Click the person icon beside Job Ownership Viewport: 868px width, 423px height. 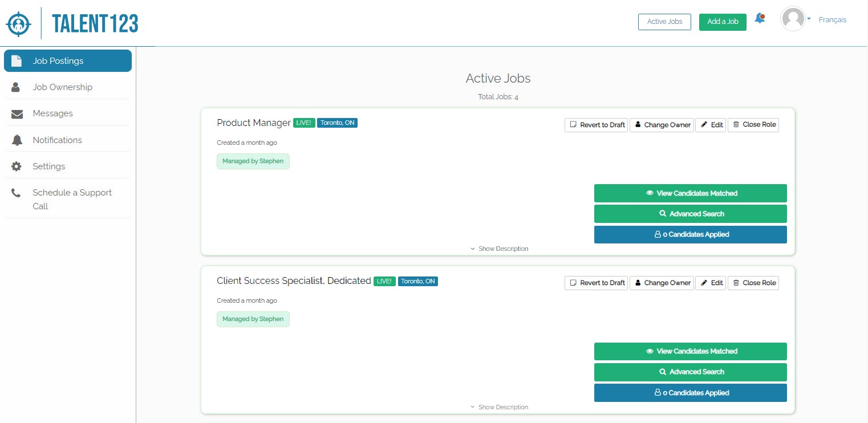point(16,87)
